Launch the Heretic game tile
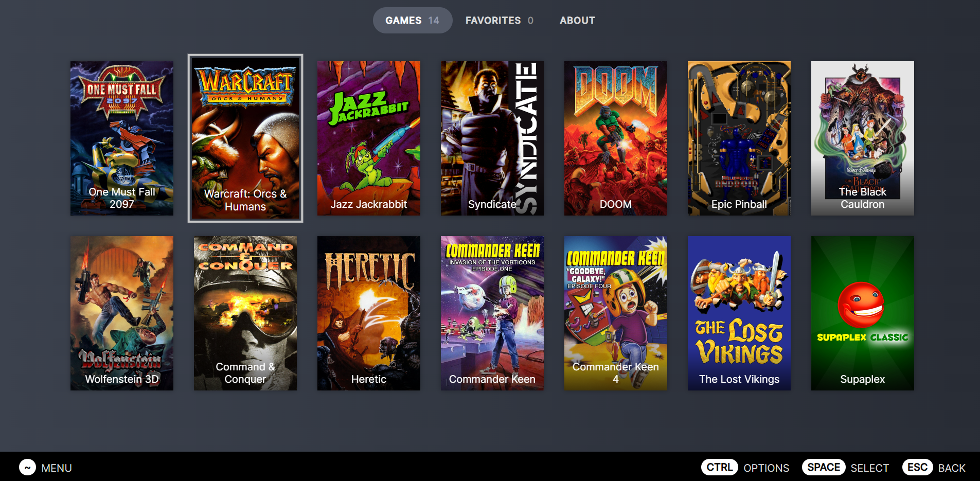 [x=369, y=313]
